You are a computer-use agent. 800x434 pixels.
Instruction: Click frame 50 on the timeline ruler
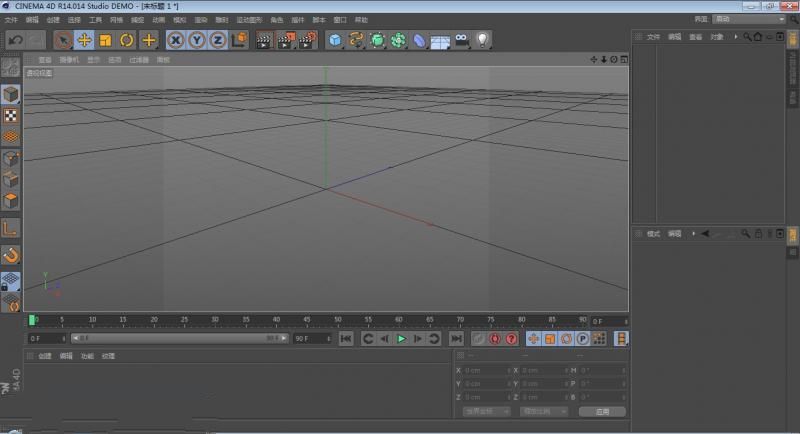coord(337,320)
